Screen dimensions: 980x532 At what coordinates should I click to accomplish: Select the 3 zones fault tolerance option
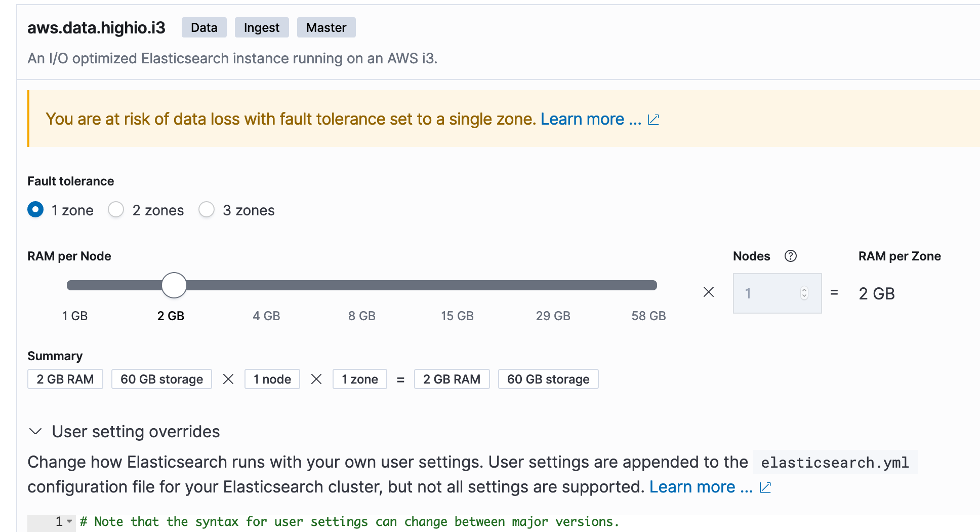(x=207, y=209)
